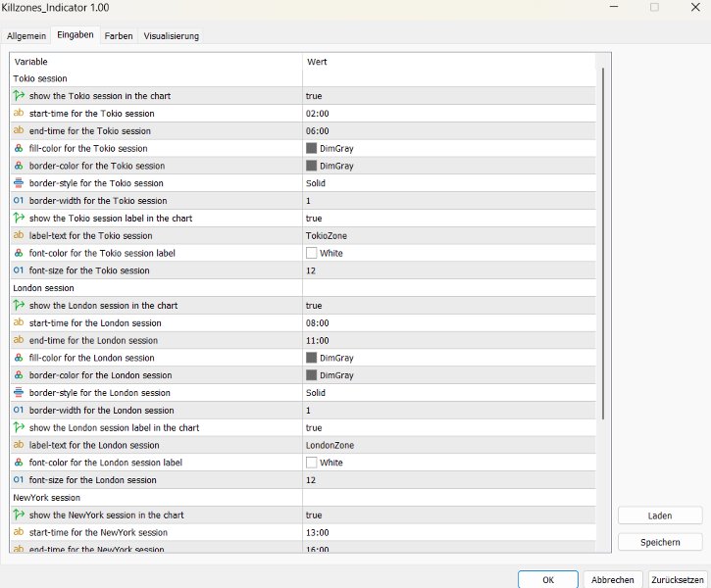Click bool icon beside 'show the London session label in the chart'
Image resolution: width=711 pixels, height=588 pixels.
point(19,427)
